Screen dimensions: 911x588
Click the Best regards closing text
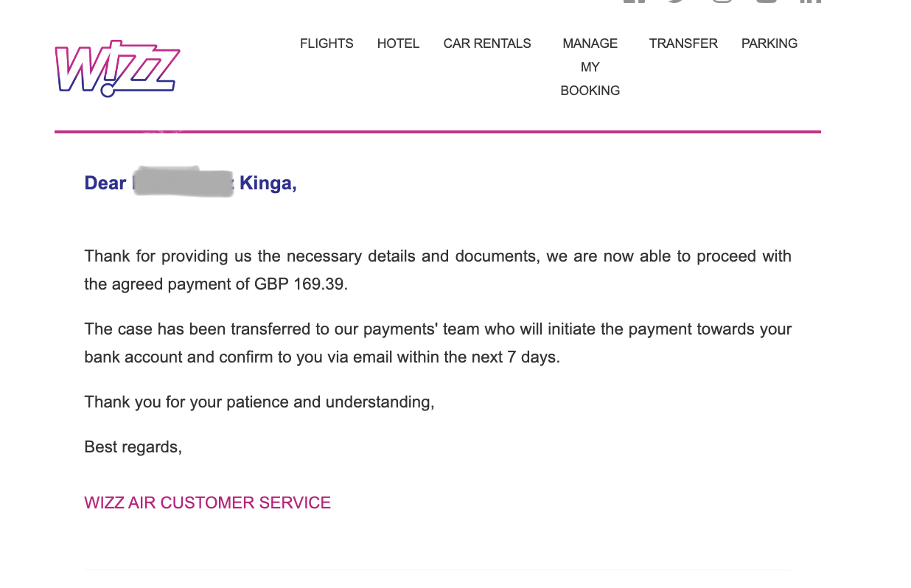tap(133, 447)
